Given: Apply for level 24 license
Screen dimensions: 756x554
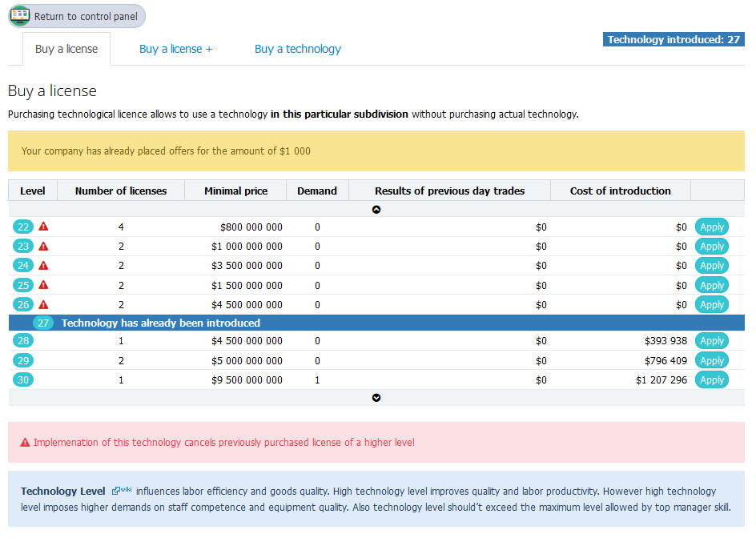Looking at the screenshot, I should [x=712, y=265].
